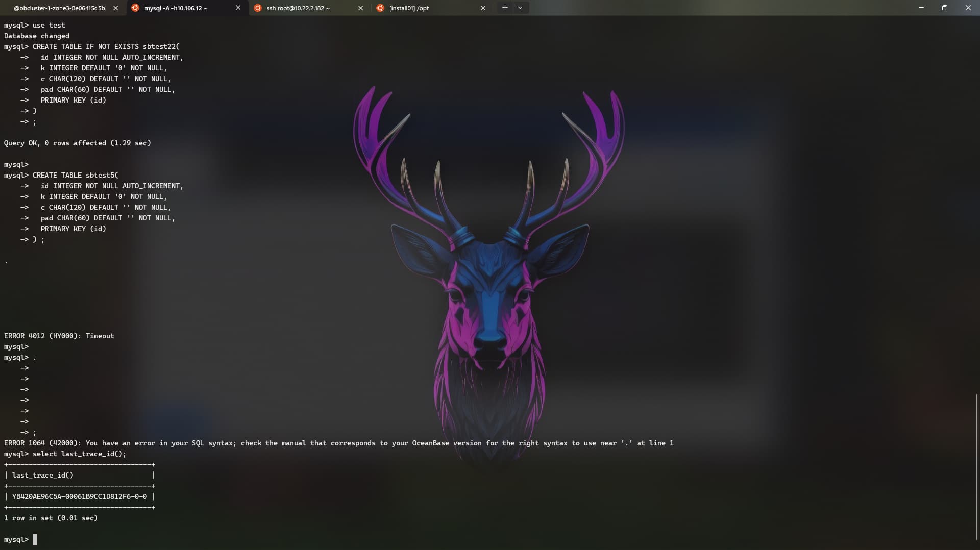Click the 'last_trace_id()' column header
Screen dimensions: 980x550
coord(43,475)
